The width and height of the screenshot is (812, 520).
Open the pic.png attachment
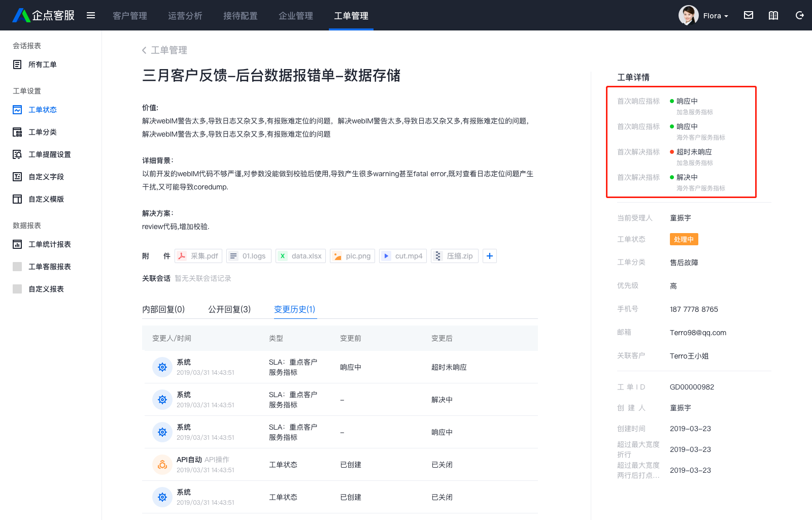[x=352, y=256]
